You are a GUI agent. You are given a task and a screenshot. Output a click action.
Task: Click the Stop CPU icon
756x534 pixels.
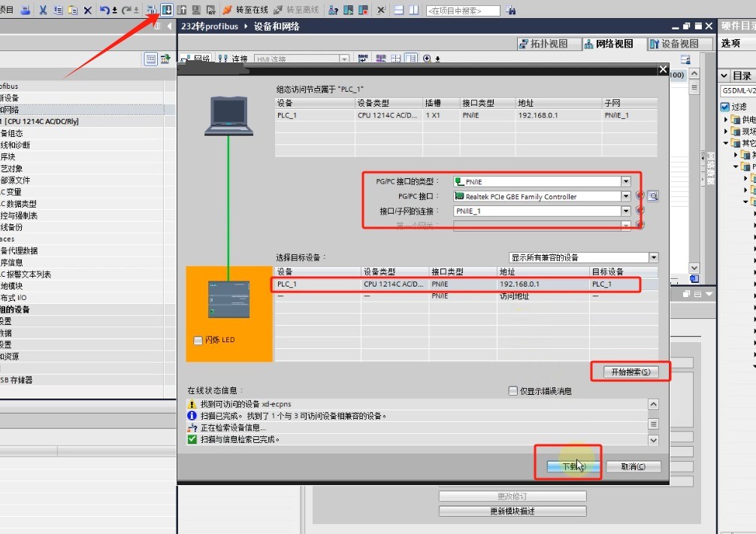coord(363,10)
